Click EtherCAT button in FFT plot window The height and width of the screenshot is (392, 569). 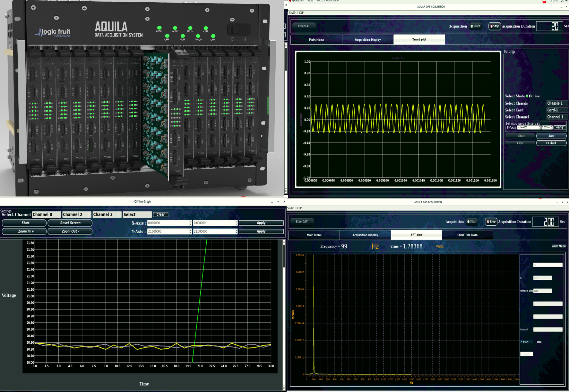pos(302,221)
